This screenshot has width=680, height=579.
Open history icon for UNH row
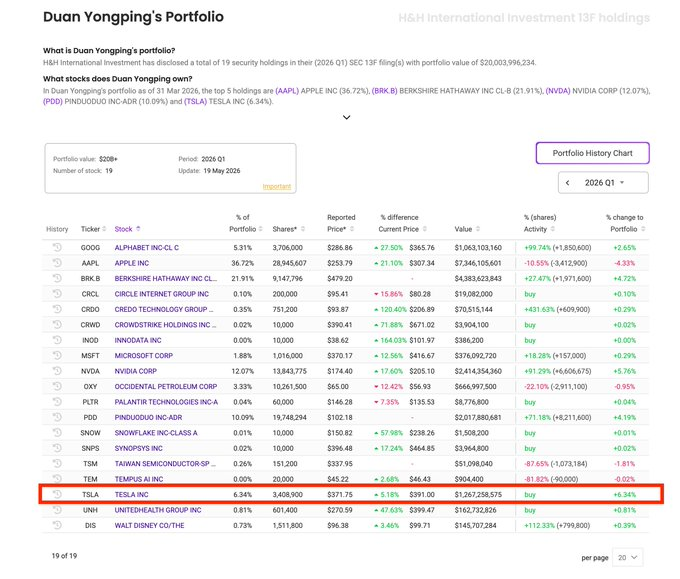tap(57, 510)
